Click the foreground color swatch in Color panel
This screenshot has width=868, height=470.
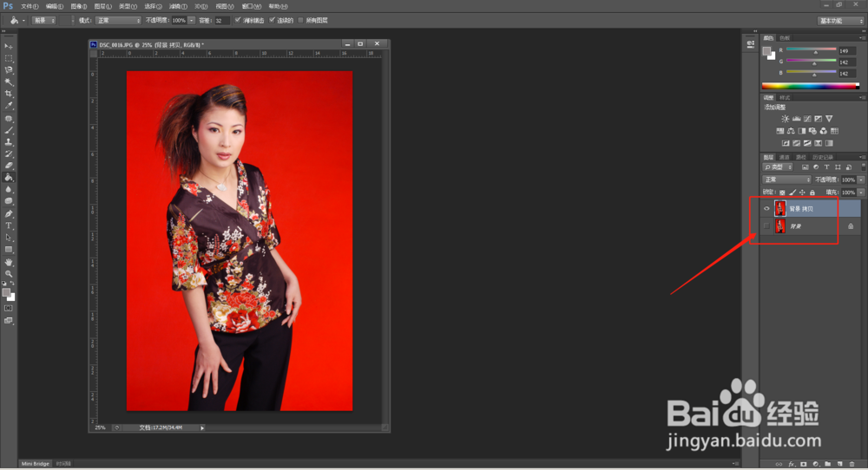[766, 51]
